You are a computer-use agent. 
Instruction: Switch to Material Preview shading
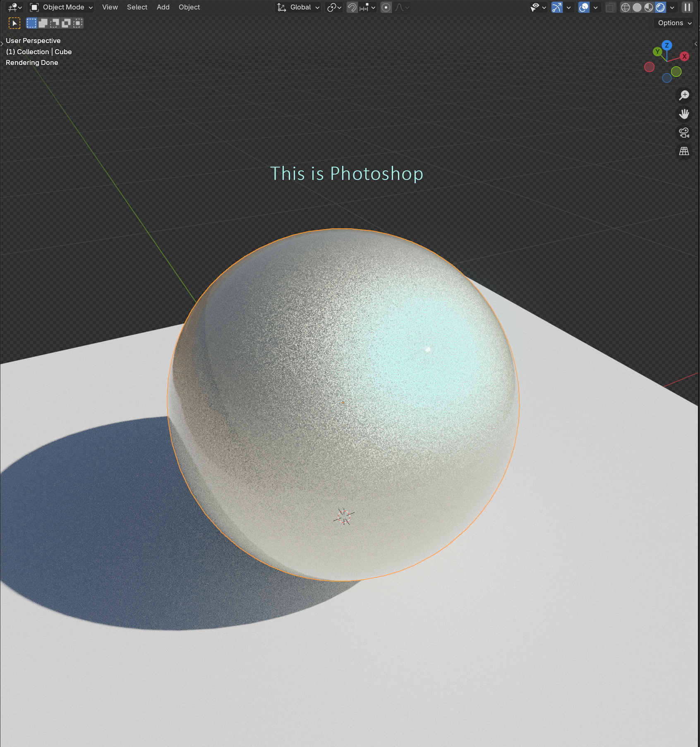tap(649, 7)
